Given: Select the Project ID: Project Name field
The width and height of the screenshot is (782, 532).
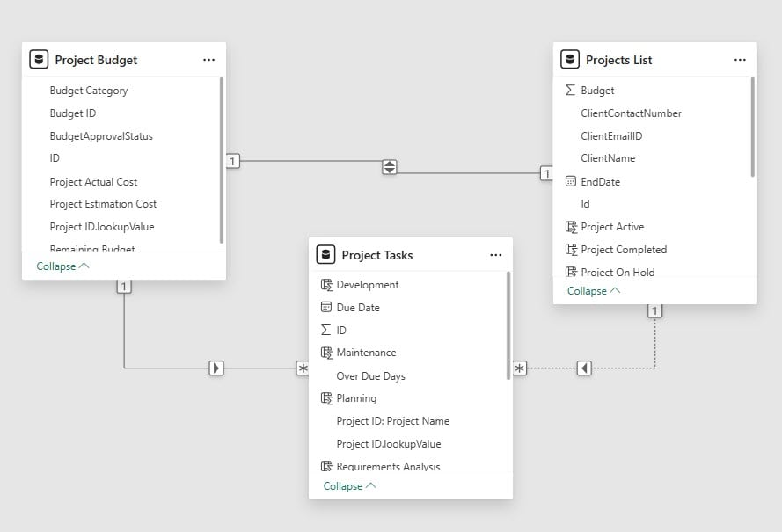Looking at the screenshot, I should click(x=393, y=421).
